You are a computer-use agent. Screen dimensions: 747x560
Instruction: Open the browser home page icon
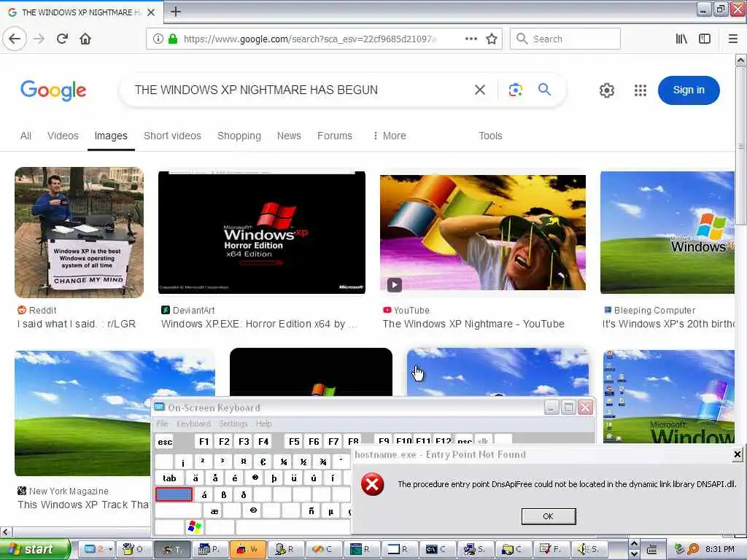85,39
